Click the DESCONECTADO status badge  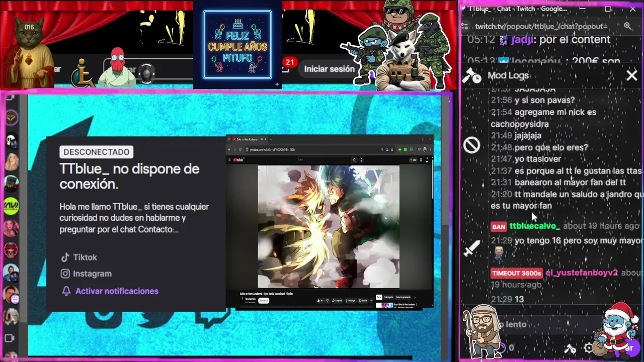coord(96,152)
